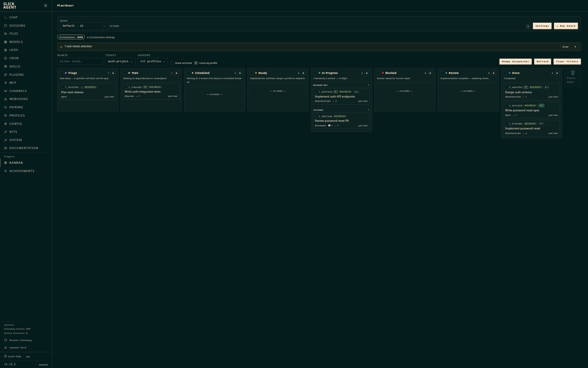The image size is (588, 368).
Task: Go to Chat in the sidebar
Action: [26, 17]
